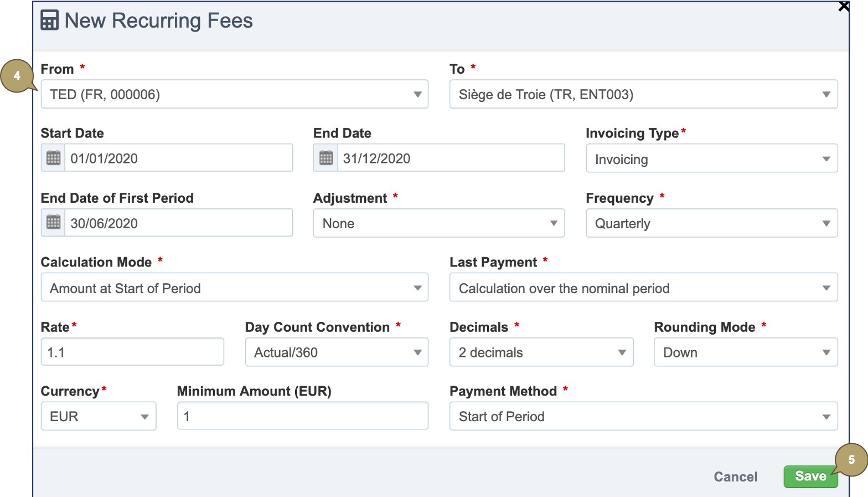Expand the Payment Method dropdown

pyautogui.click(x=826, y=416)
